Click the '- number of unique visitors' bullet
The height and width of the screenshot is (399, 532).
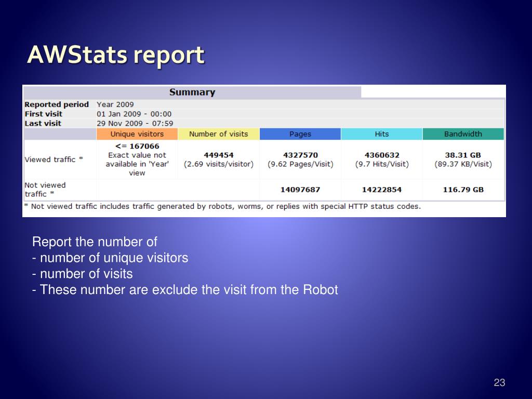tap(110, 258)
